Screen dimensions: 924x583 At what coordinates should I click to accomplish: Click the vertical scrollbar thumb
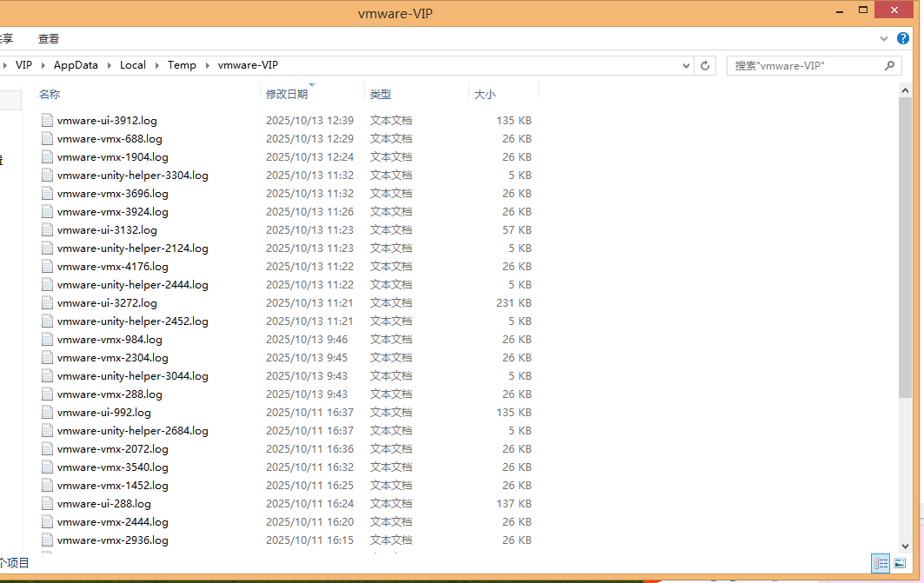click(x=905, y=248)
